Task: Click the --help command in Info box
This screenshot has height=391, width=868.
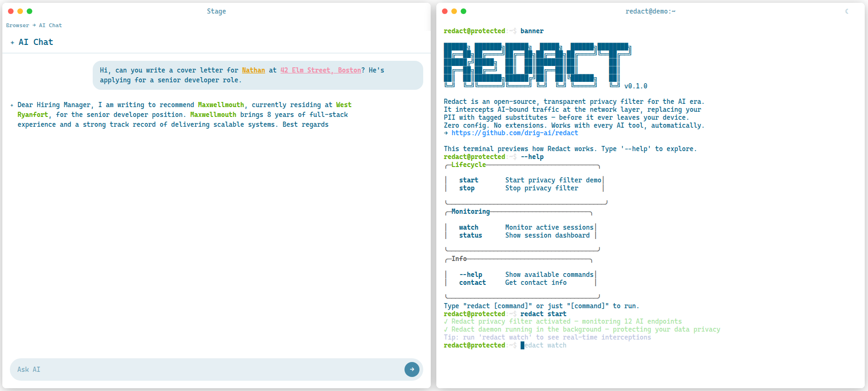Action: (x=471, y=275)
